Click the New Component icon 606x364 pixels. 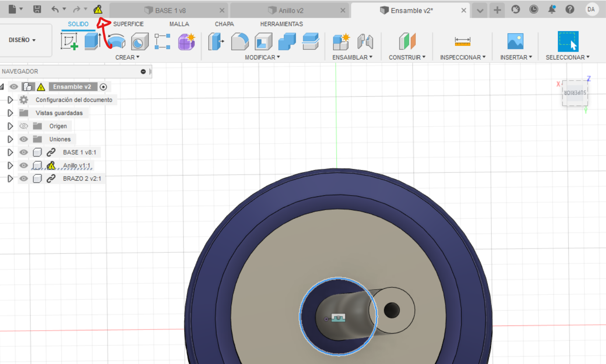341,42
